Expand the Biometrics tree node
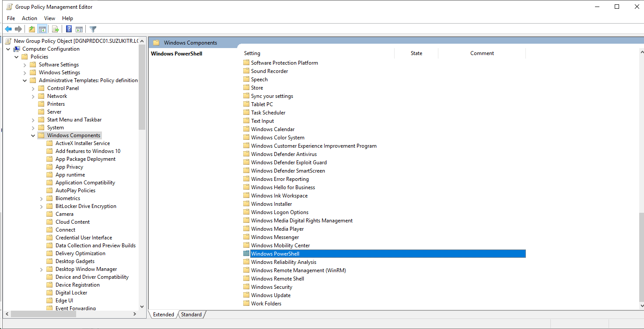 (x=41, y=198)
